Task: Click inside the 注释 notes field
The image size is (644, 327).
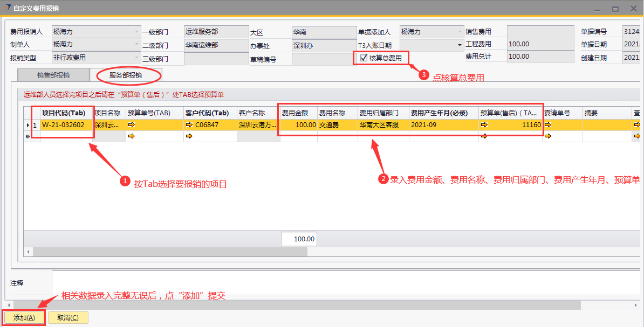Action: (x=345, y=283)
